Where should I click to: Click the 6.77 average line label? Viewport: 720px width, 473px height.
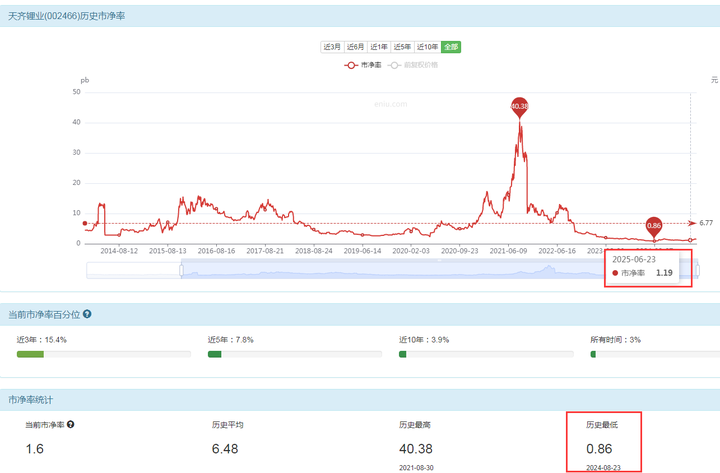pyautogui.click(x=706, y=223)
